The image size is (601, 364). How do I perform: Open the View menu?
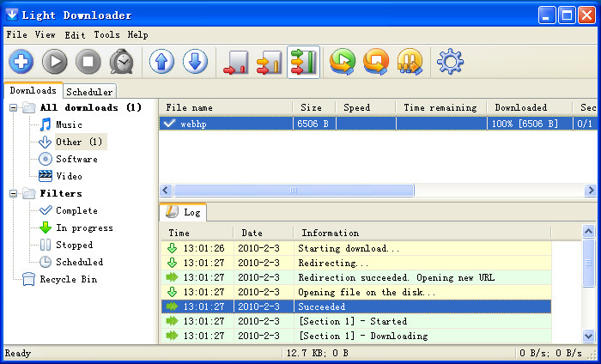point(45,34)
